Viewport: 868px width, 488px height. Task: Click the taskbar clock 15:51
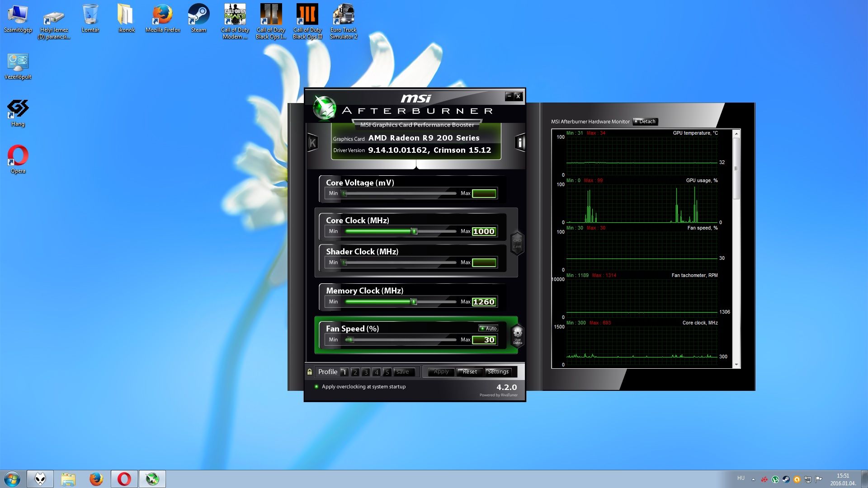843,479
